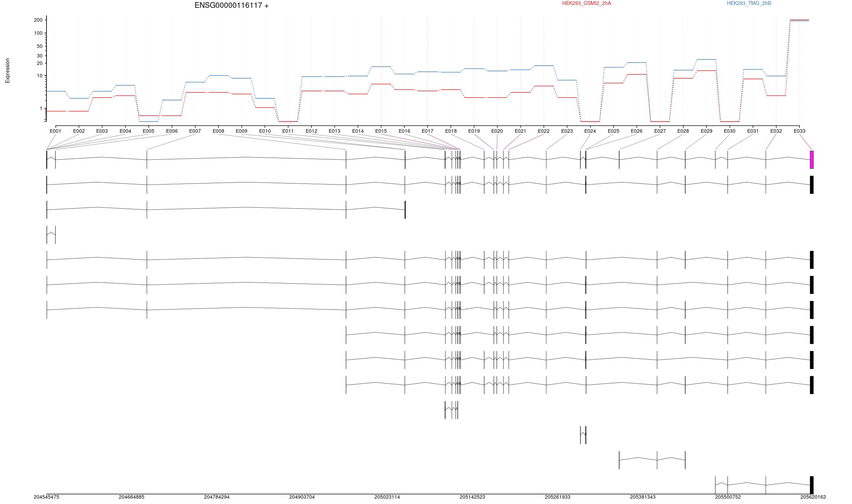Click the y-axis value 20
The width and height of the screenshot is (852, 504).
(39, 64)
